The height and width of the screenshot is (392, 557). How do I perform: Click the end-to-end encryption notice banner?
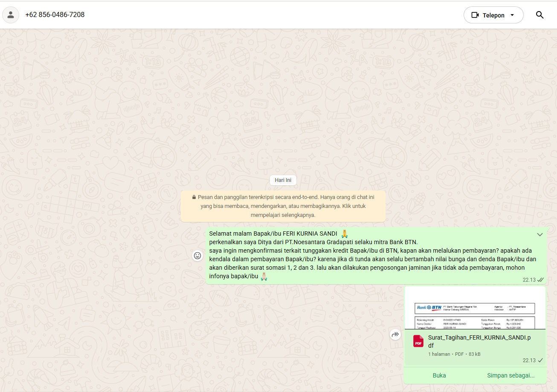pyautogui.click(x=283, y=206)
